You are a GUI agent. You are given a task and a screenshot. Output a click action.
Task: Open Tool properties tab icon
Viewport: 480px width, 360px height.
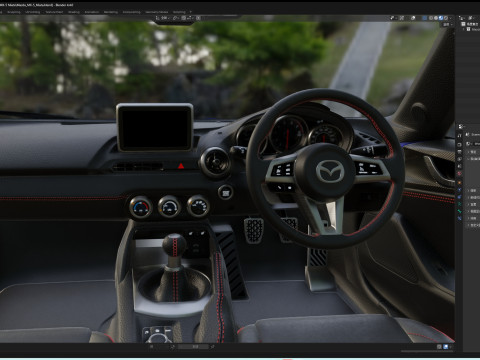pyautogui.click(x=459, y=136)
